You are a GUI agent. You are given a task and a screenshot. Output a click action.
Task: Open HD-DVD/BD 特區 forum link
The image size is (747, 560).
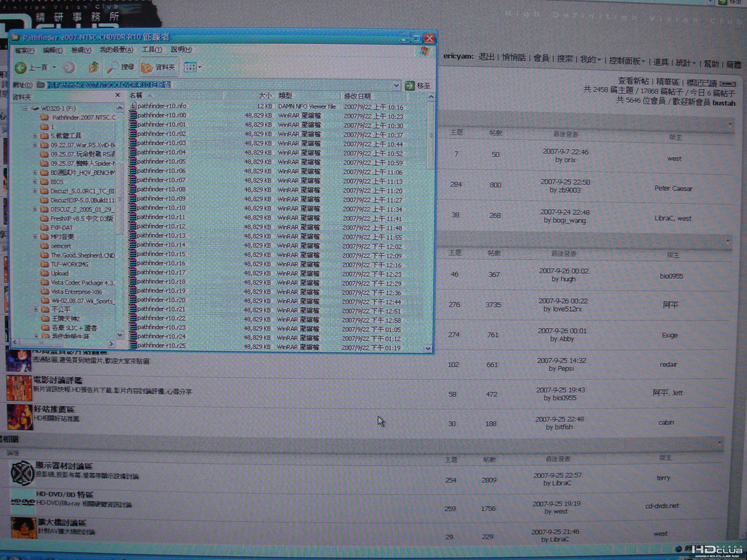pyautogui.click(x=65, y=494)
